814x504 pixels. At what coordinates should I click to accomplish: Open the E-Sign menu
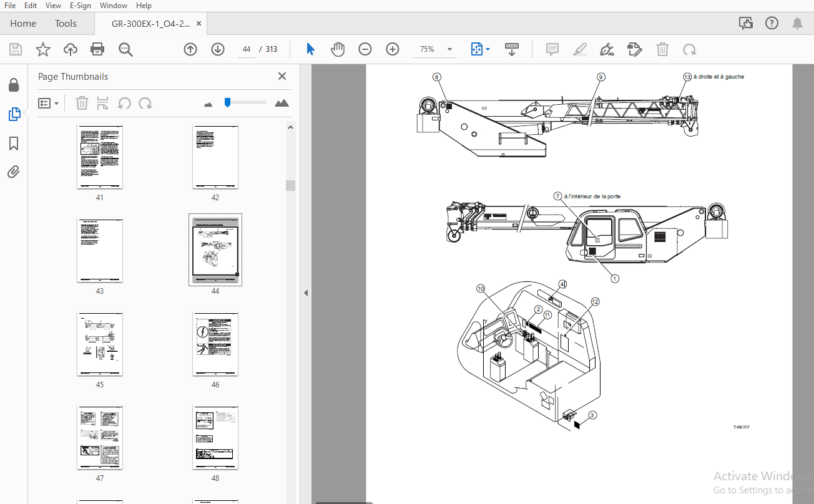[81, 6]
